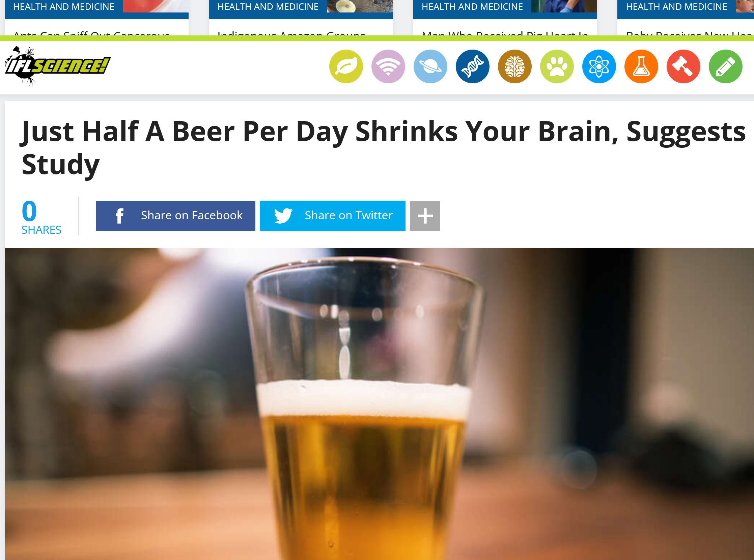Share the article on Twitter

332,216
